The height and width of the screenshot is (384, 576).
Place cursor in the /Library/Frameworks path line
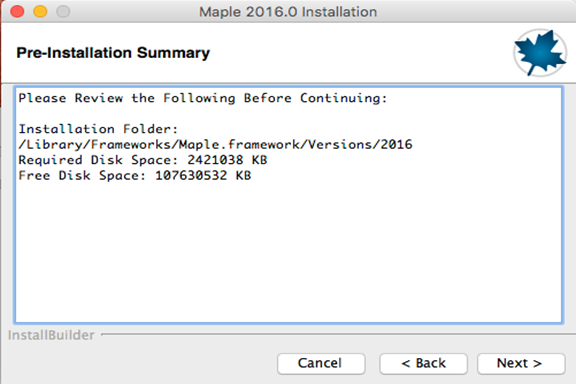click(x=215, y=144)
